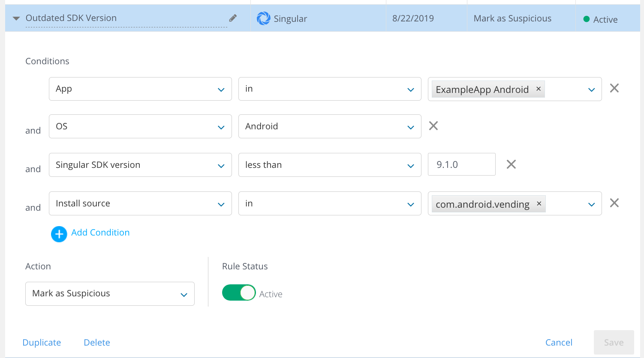Remove ExampleApp Android tag
644x358 pixels.
click(539, 89)
